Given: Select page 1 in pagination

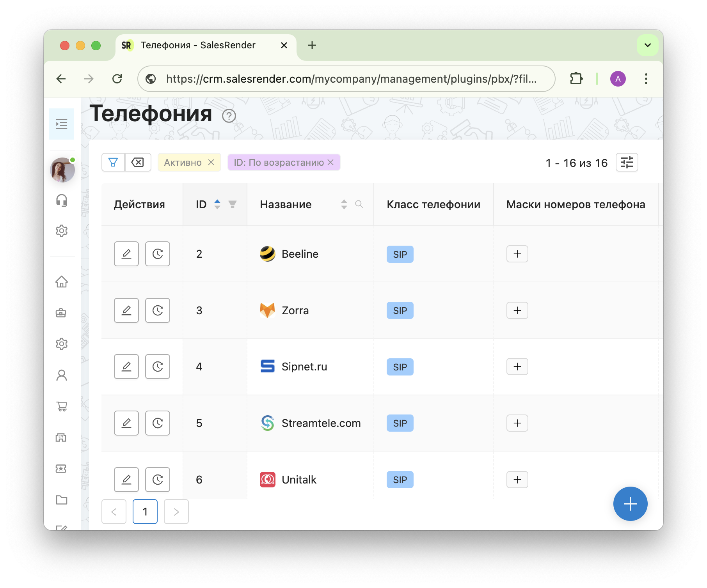Looking at the screenshot, I should click(x=145, y=512).
